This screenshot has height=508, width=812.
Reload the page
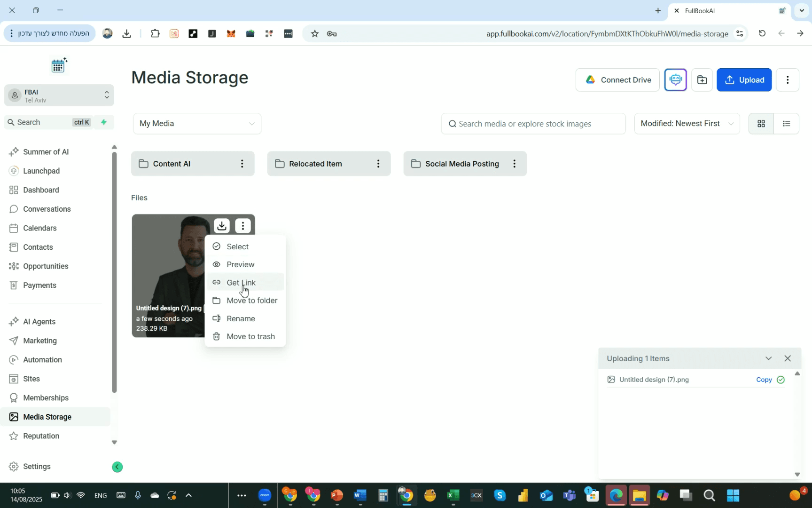point(762,33)
